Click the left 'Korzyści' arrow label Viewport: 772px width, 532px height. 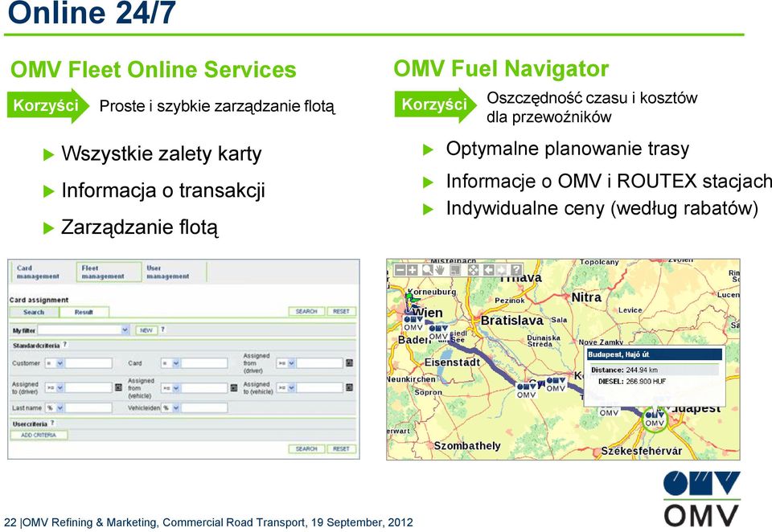point(47,105)
